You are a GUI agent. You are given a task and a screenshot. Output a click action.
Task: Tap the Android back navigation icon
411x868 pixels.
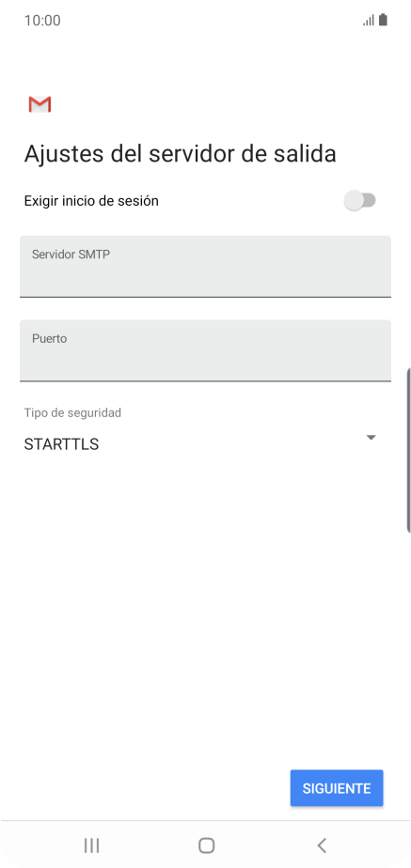(322, 845)
